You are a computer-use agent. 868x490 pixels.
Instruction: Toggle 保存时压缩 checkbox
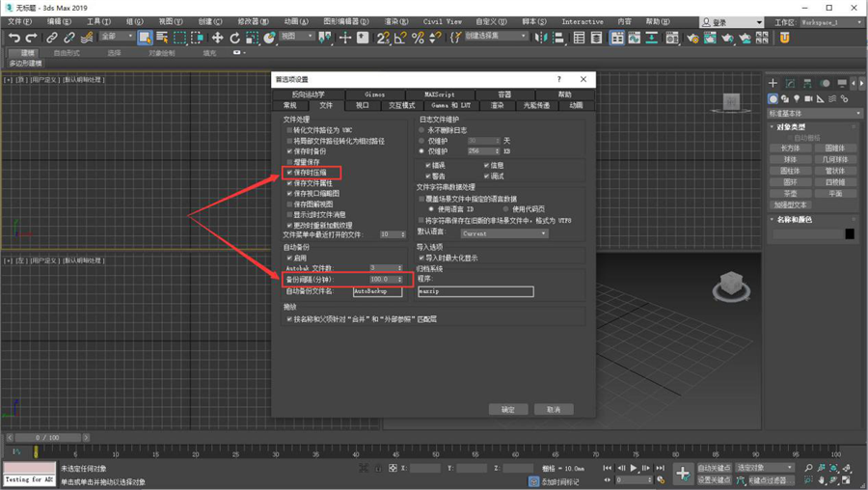[x=289, y=173]
